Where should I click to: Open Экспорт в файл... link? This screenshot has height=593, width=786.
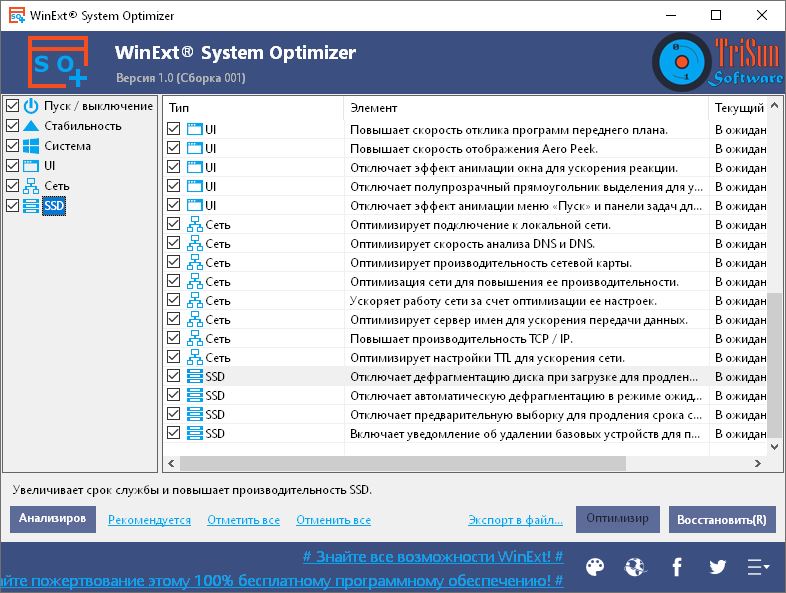[515, 520]
